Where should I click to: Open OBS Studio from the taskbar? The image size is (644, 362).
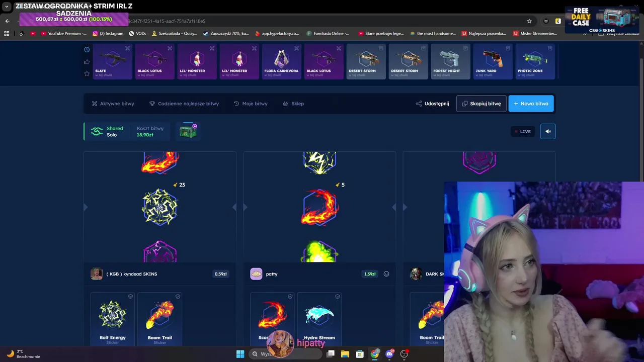click(404, 354)
